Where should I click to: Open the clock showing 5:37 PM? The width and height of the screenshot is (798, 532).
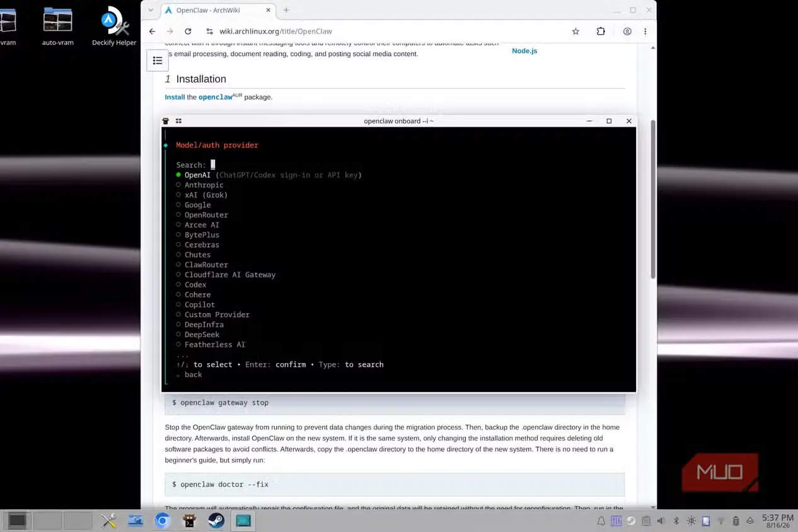click(777, 521)
